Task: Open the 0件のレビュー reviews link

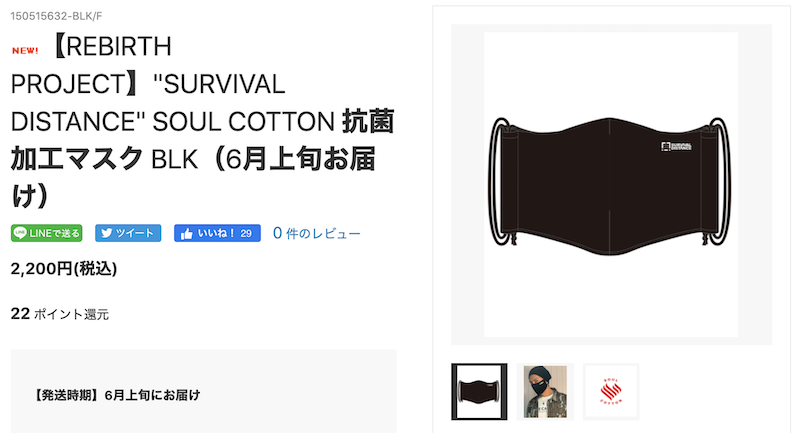Action: [317, 233]
